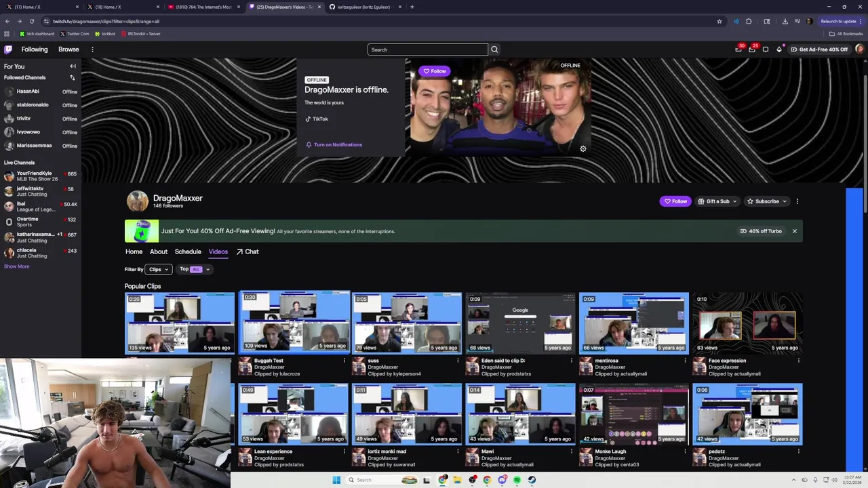Reload the browser page
Screen dimensions: 868x488
(x=31, y=21)
